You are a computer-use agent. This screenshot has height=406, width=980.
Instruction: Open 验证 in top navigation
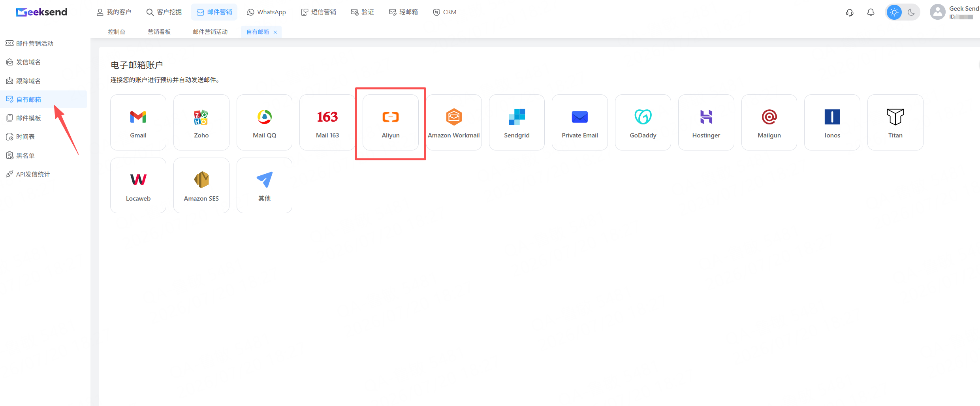362,12
